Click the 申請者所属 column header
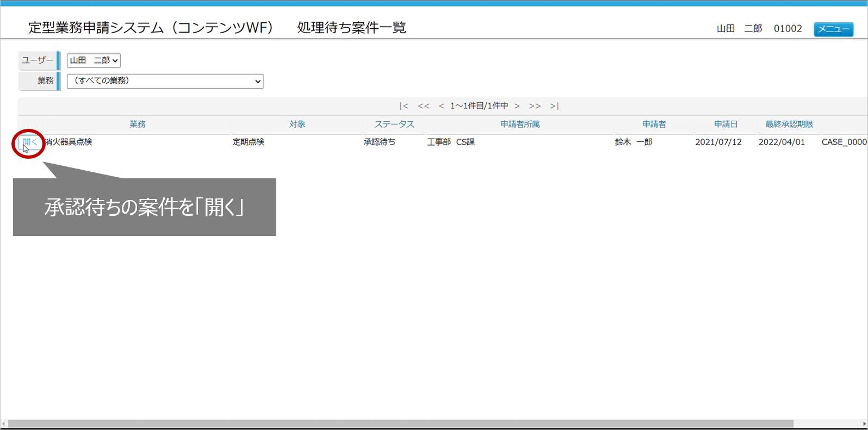 pyautogui.click(x=520, y=124)
